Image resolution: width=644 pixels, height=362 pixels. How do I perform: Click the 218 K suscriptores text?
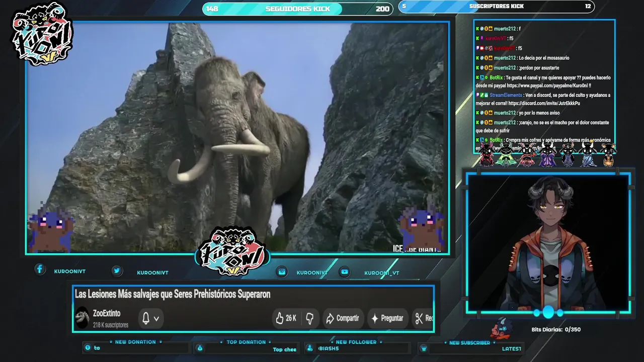point(111,325)
